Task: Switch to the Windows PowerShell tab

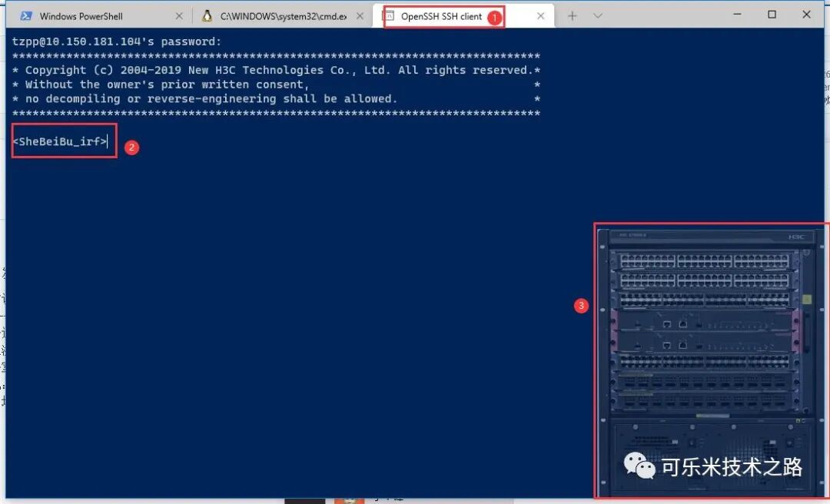Action: [x=101, y=16]
